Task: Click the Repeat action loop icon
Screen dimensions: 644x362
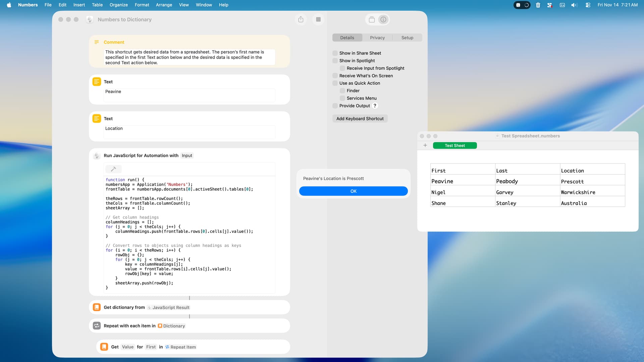Action: tap(97, 326)
